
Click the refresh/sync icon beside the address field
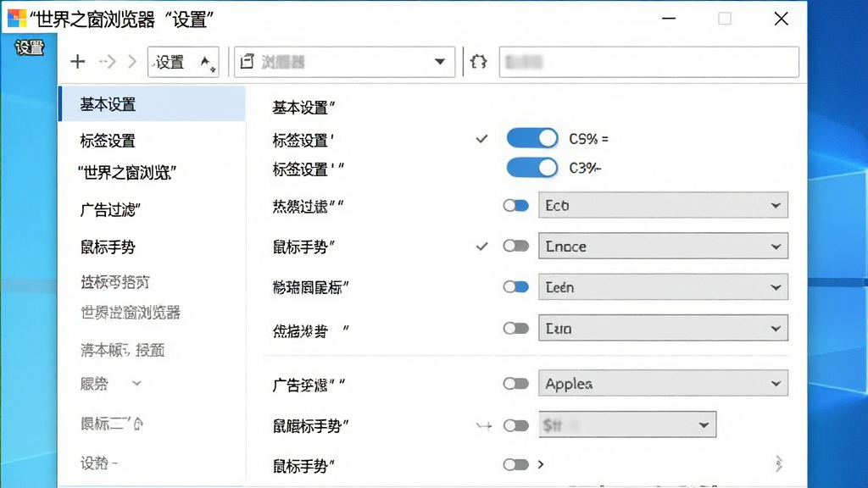click(x=478, y=61)
